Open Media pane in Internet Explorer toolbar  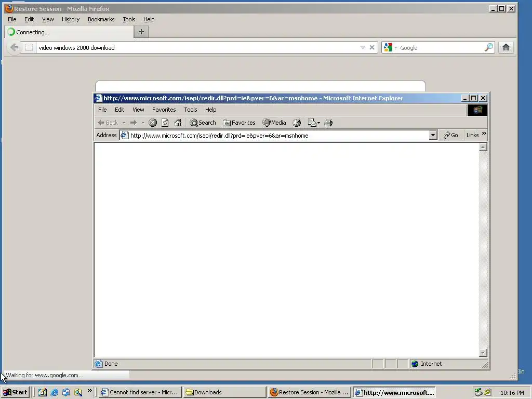pyautogui.click(x=274, y=123)
